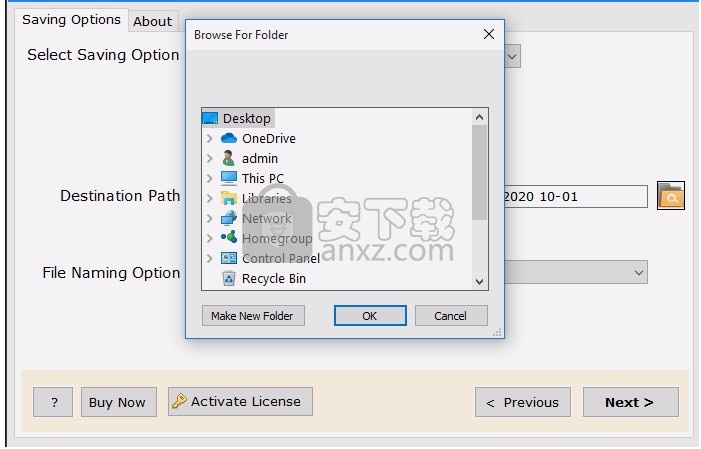Screen dimensions: 701x449
Task: Click the folder tree vertical scrollbar thumb
Action: (x=479, y=173)
